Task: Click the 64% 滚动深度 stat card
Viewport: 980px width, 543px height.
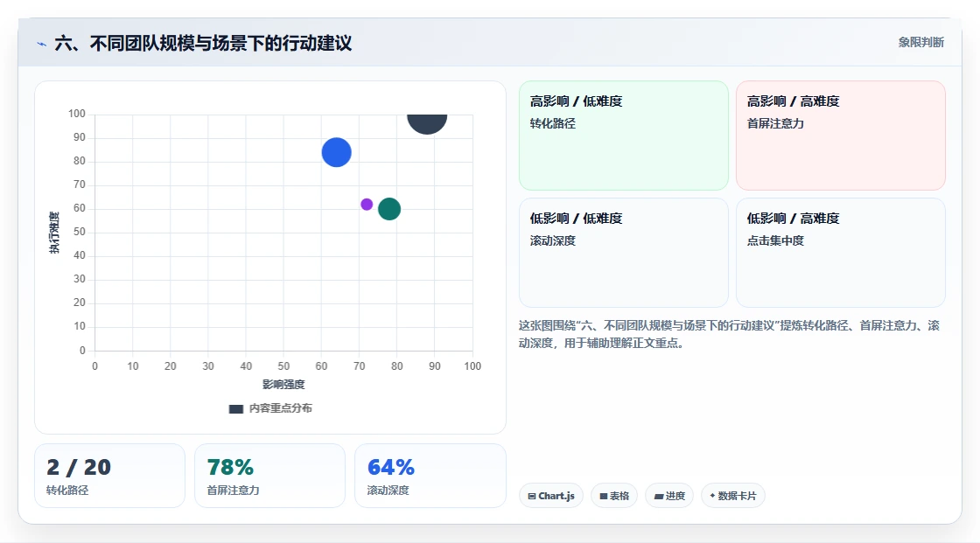Action: point(430,476)
